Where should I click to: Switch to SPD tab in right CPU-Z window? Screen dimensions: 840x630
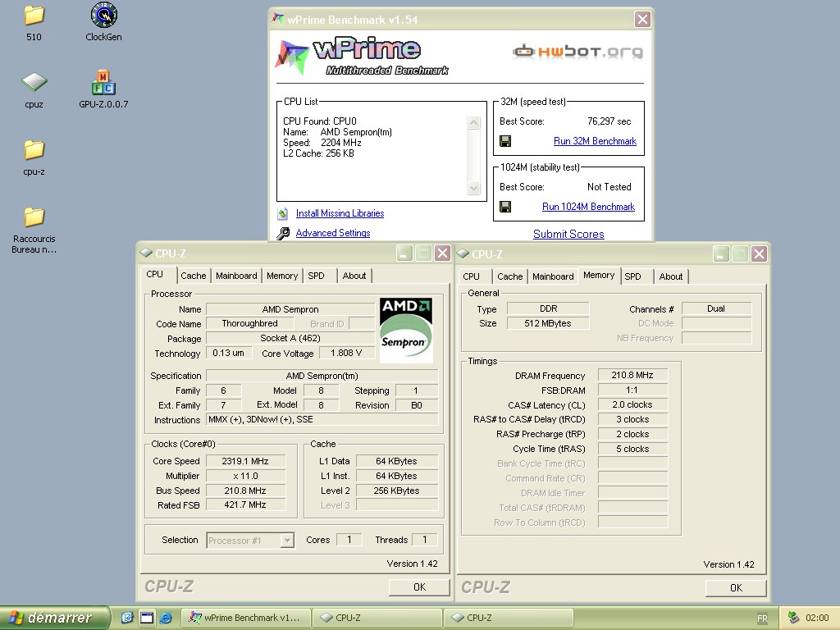632,276
